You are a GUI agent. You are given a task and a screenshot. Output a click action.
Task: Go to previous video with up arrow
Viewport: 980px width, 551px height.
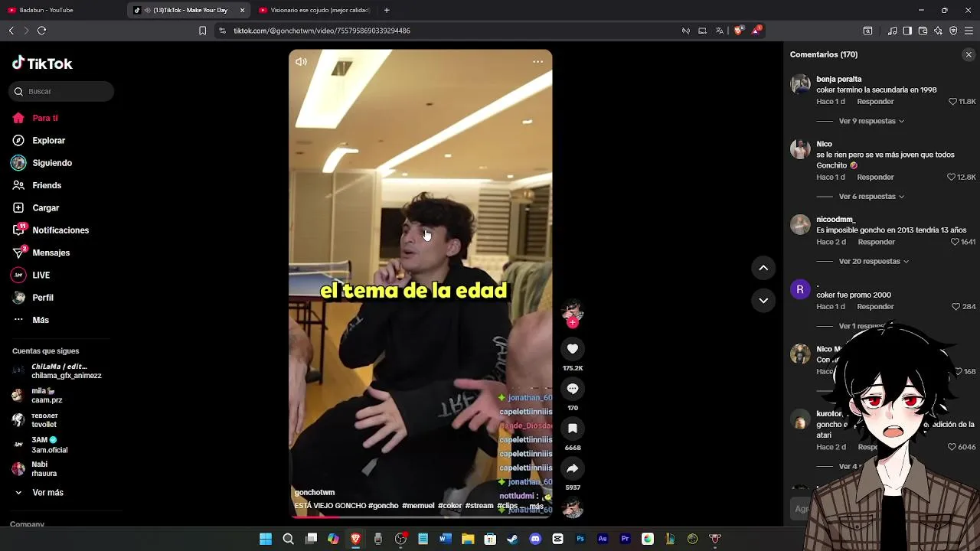(x=763, y=268)
